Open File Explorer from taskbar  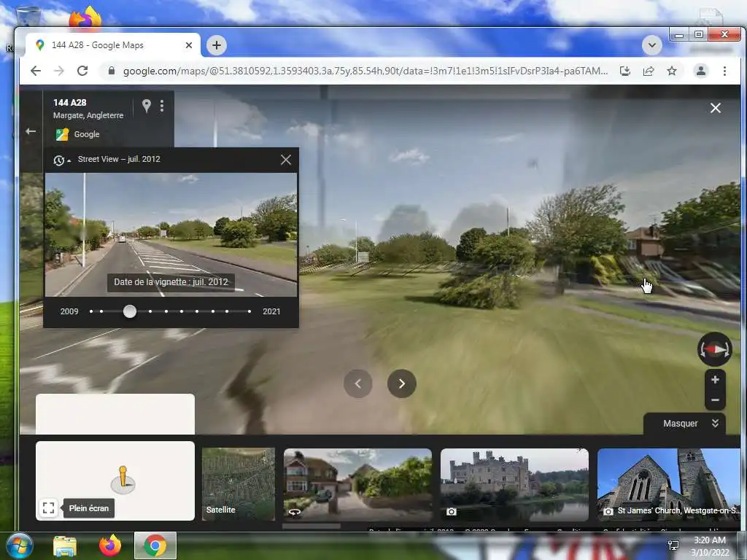pos(65,545)
